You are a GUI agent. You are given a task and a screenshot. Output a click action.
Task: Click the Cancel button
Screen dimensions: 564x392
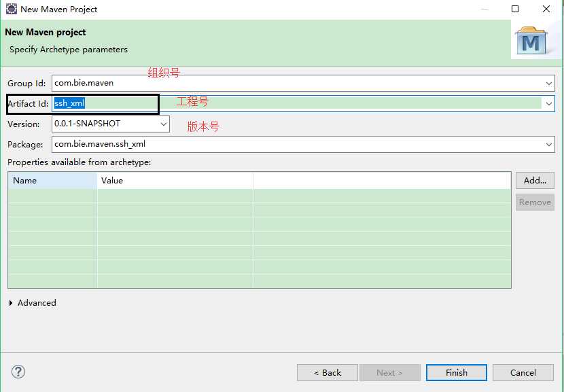(x=523, y=372)
